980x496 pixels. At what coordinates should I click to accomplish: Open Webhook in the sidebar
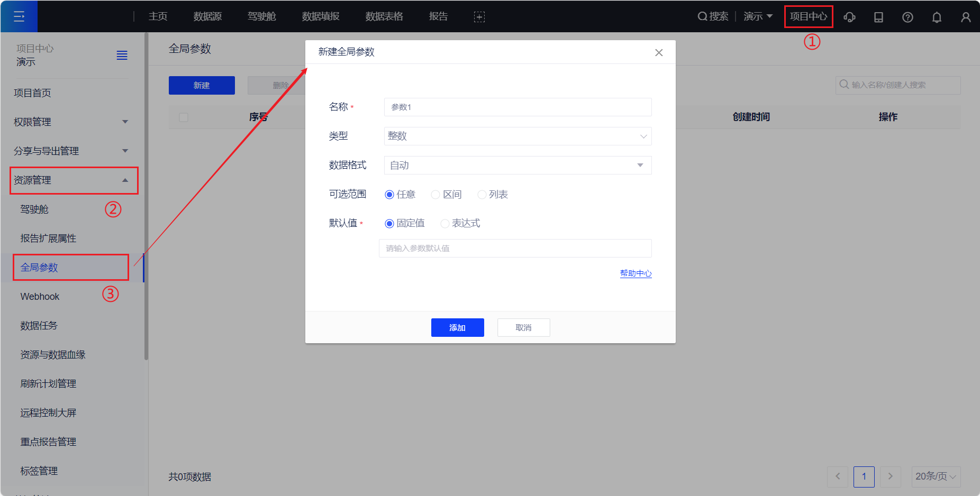tap(40, 297)
